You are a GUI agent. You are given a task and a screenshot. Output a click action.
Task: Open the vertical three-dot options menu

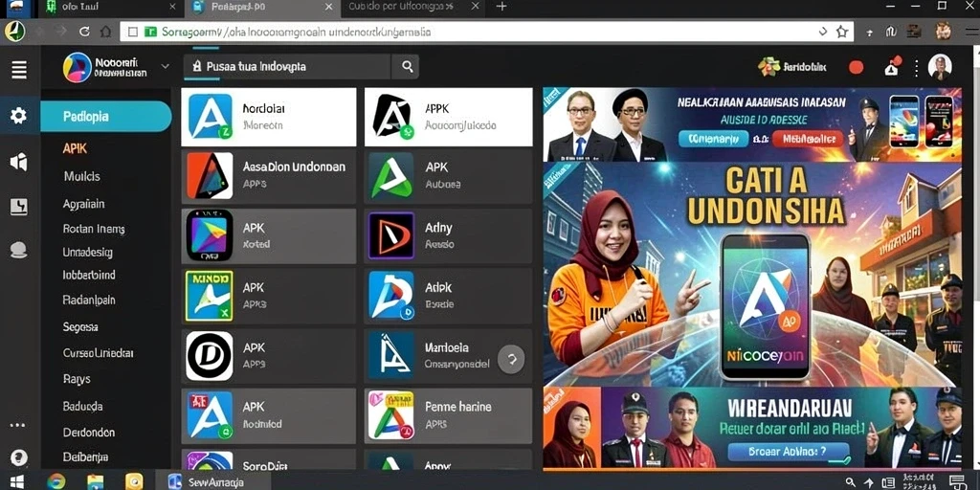click(916, 68)
